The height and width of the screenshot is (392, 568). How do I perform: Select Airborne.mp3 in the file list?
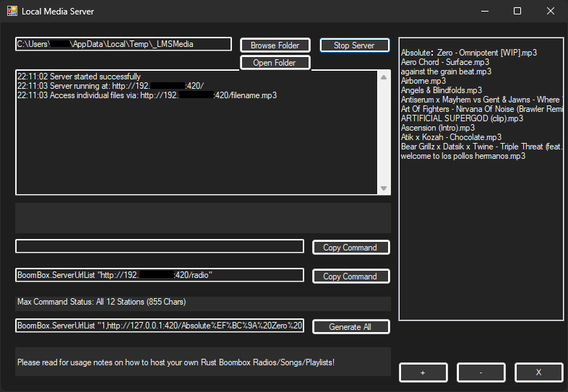coord(423,81)
